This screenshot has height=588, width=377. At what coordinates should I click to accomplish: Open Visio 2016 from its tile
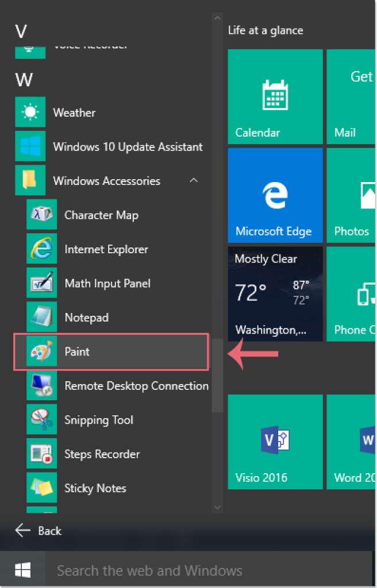(x=275, y=441)
